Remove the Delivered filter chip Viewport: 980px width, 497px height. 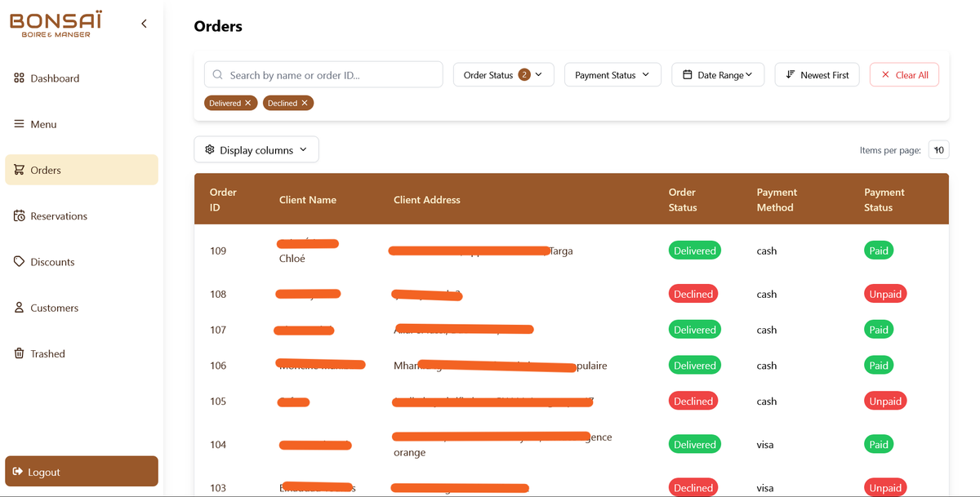(248, 103)
